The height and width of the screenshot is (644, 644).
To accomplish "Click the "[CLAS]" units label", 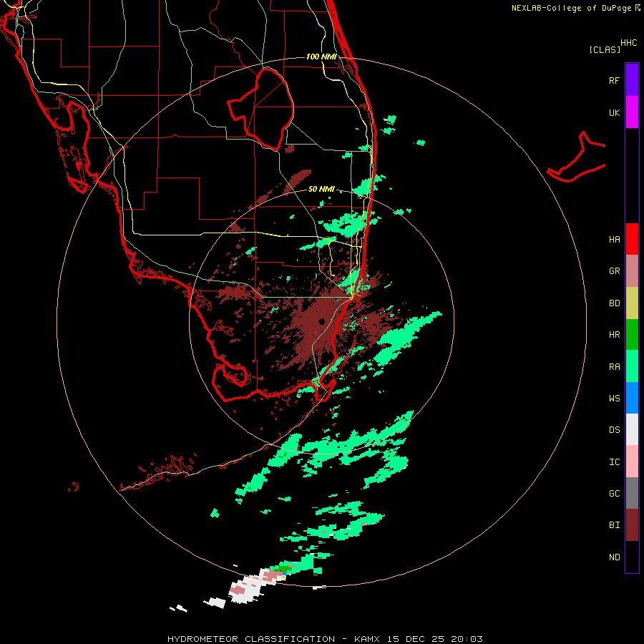I will click(605, 49).
